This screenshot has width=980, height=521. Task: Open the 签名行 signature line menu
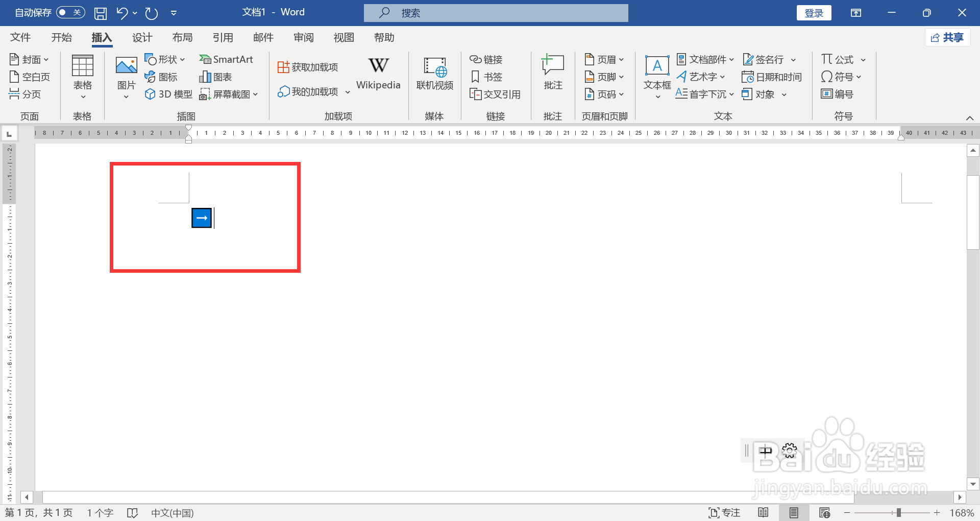769,59
